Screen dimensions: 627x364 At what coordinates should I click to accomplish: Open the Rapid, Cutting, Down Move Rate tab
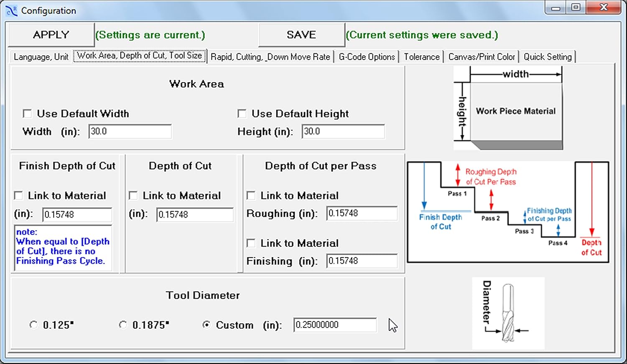tap(270, 57)
